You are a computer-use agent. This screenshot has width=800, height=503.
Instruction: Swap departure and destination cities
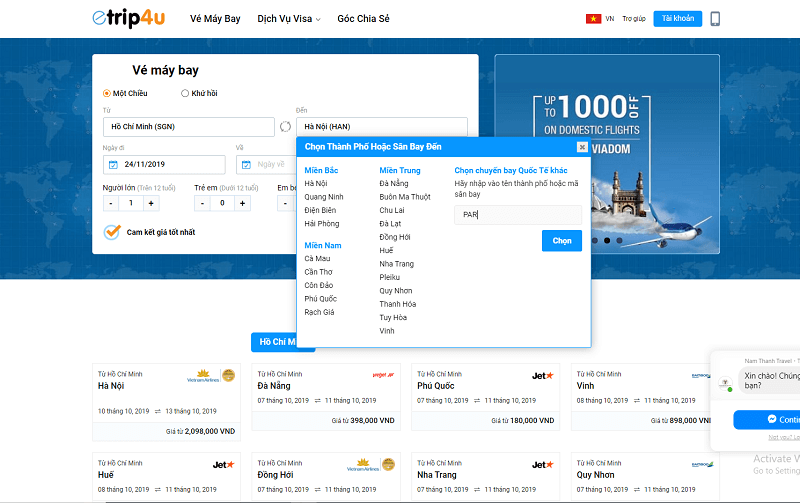point(285,127)
